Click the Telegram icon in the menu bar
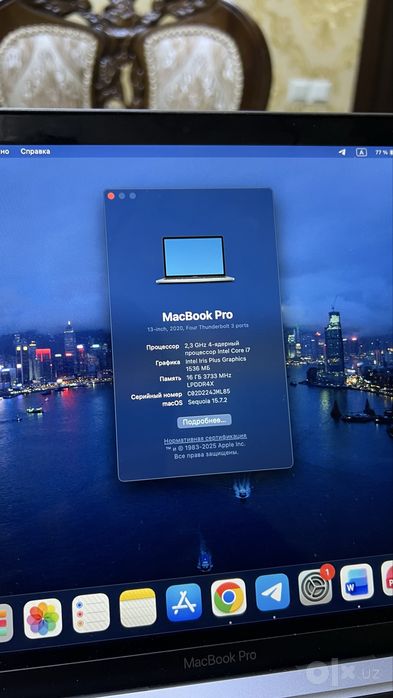 point(341,152)
